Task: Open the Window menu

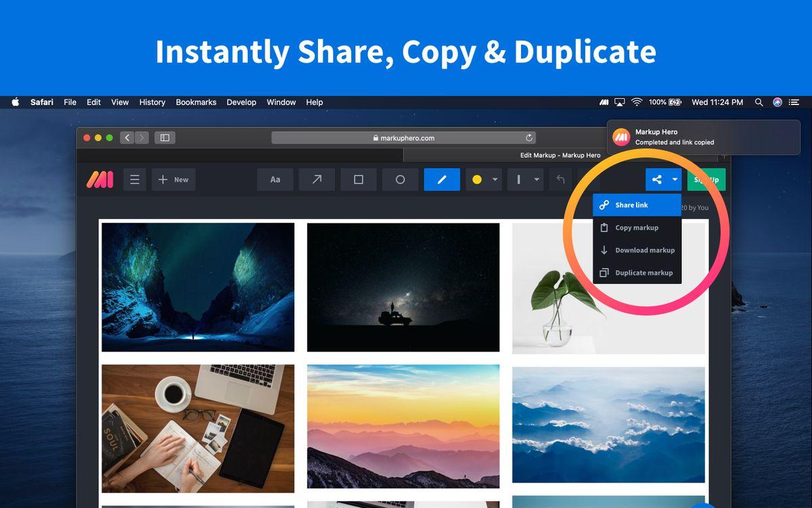Action: coord(281,102)
